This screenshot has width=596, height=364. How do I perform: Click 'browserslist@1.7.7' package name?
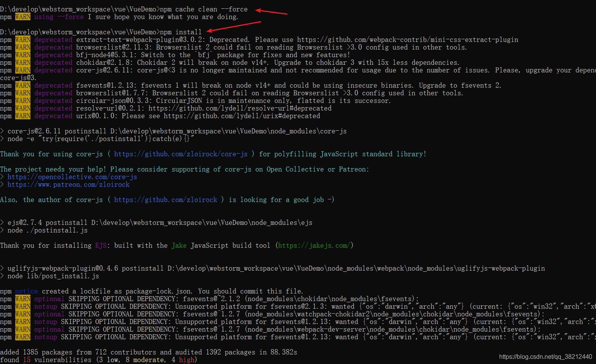coord(111,93)
